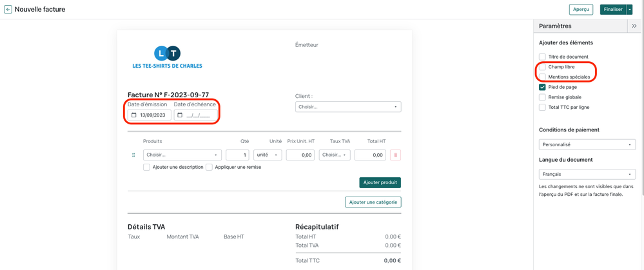Grab the product row drag handle
Viewport: 644px width, 270px height.
133,155
